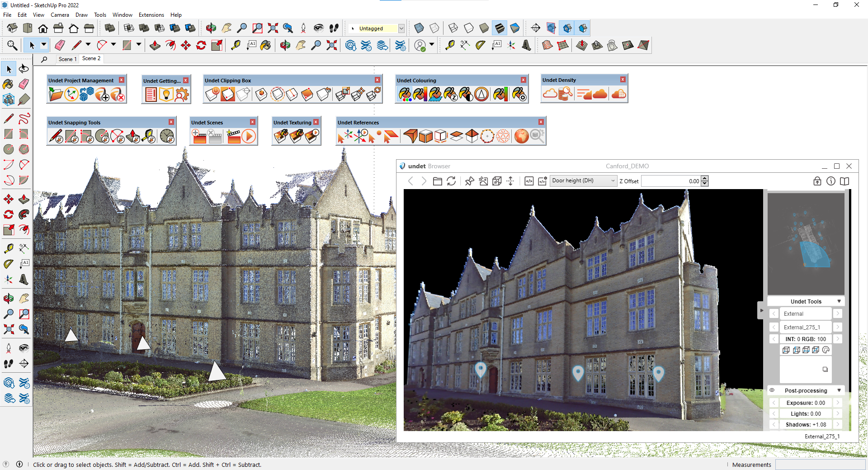Collapse the Undet Tools section
This screenshot has width=868, height=470.
(x=839, y=301)
